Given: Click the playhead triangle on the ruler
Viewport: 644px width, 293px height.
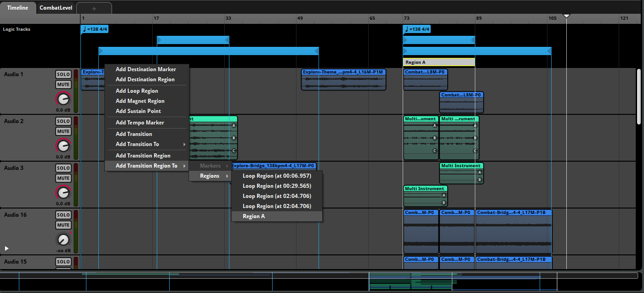Looking at the screenshot, I should coord(566,16).
